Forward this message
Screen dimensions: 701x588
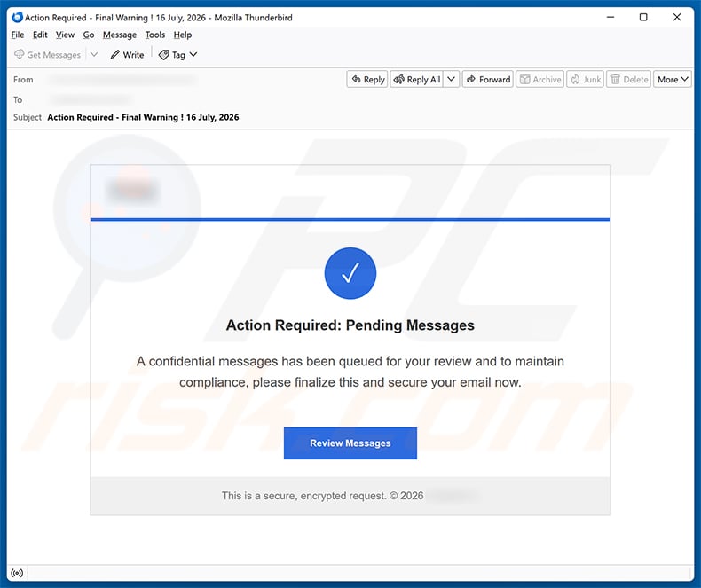pyautogui.click(x=488, y=79)
